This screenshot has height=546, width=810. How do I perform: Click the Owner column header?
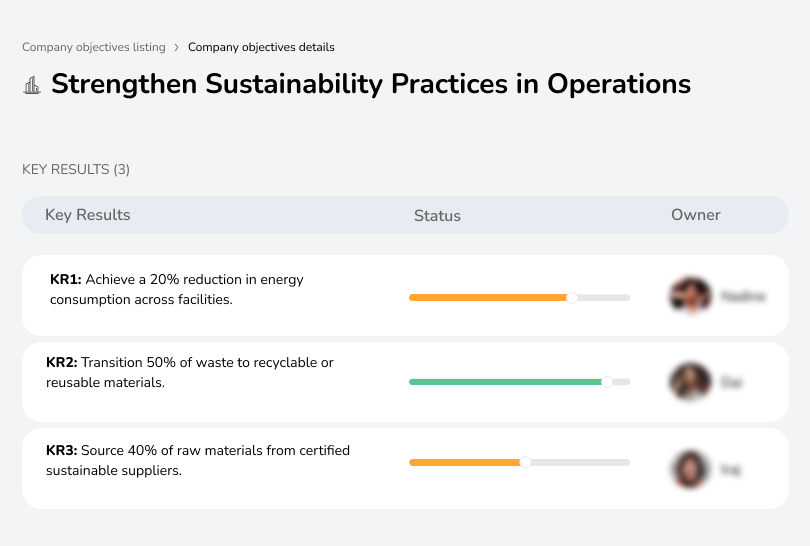696,215
